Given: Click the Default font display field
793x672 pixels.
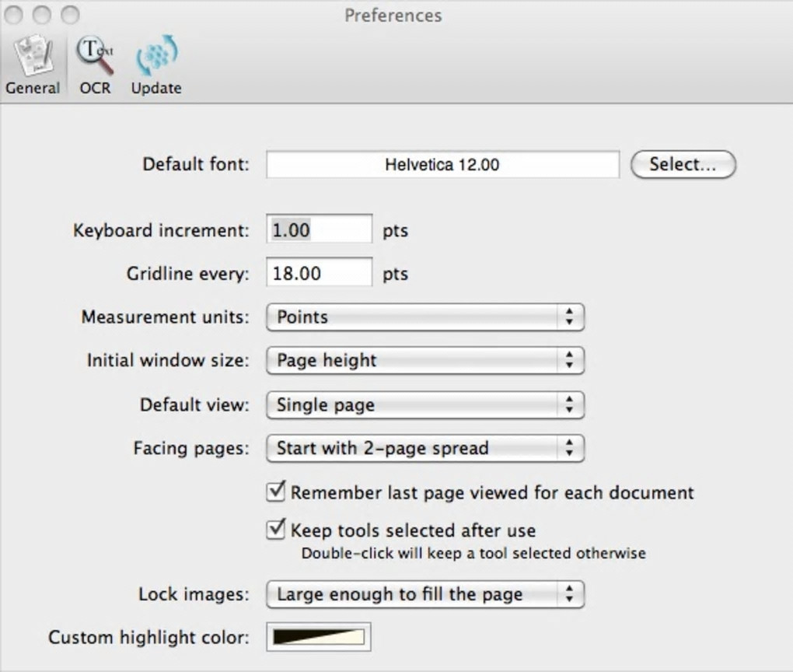Looking at the screenshot, I should (442, 164).
